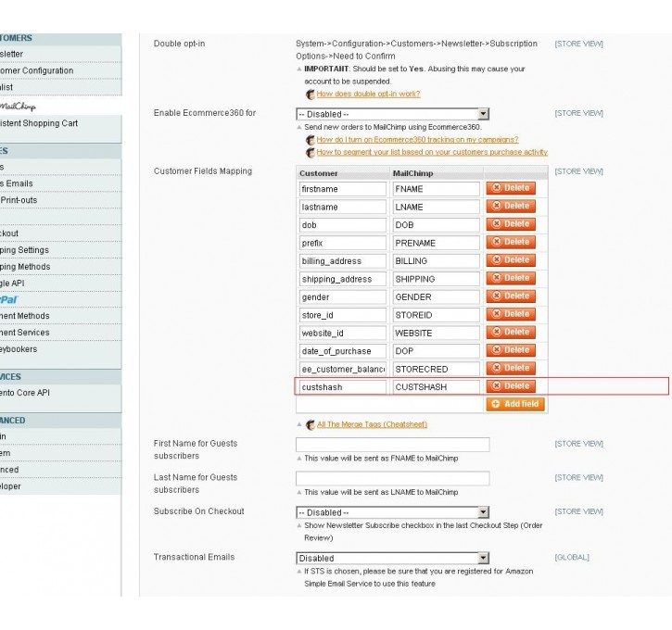
Task: Click the LNAME MailChimp field
Action: coord(436,207)
